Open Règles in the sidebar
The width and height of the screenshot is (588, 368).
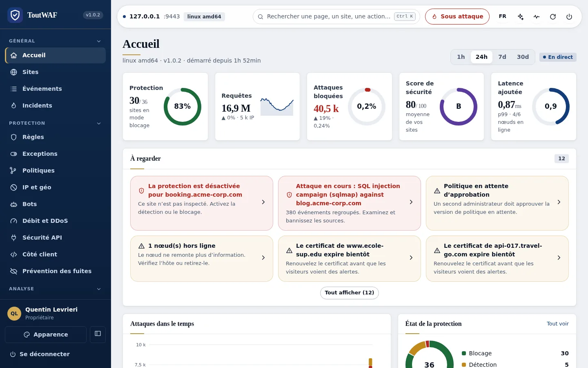[55, 137]
